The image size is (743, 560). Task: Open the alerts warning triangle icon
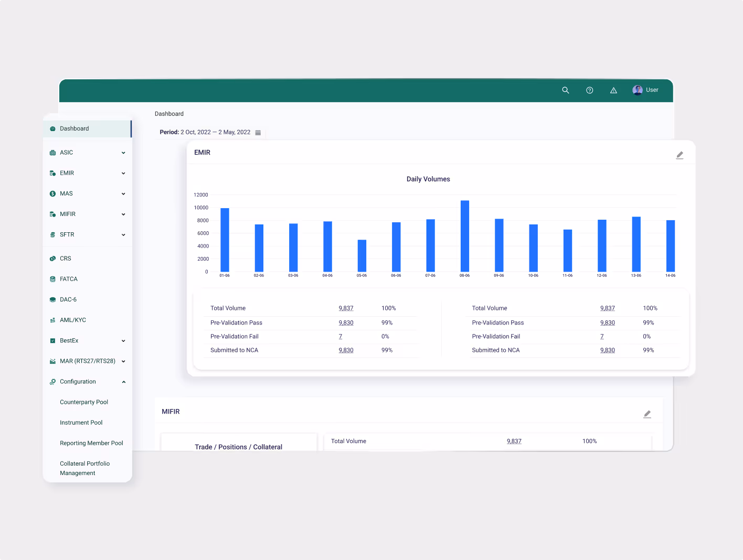point(613,90)
